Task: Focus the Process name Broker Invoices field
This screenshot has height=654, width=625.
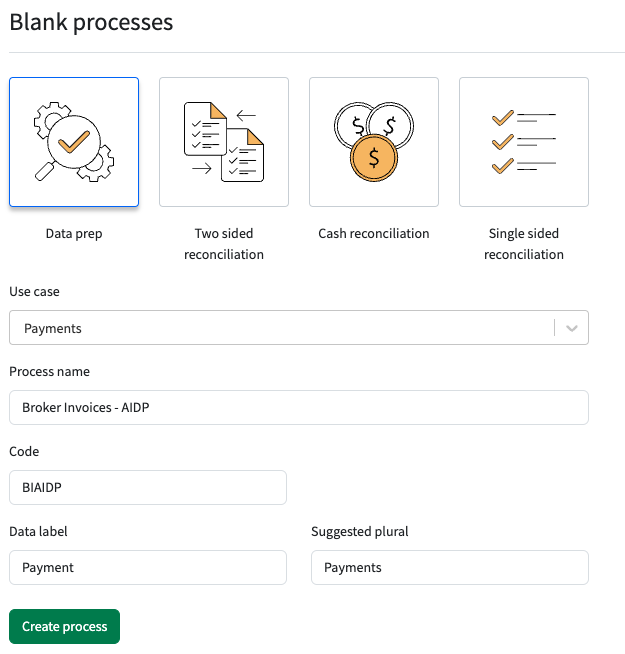Action: click(299, 407)
